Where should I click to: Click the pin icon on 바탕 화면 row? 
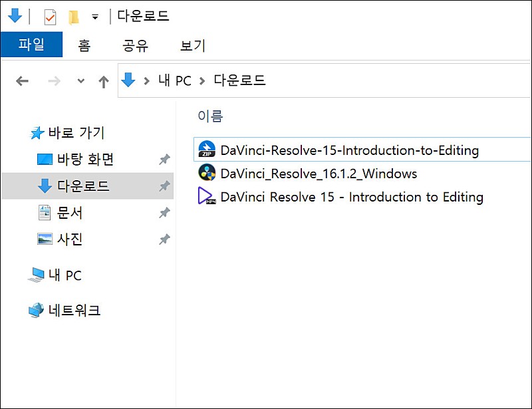click(164, 159)
